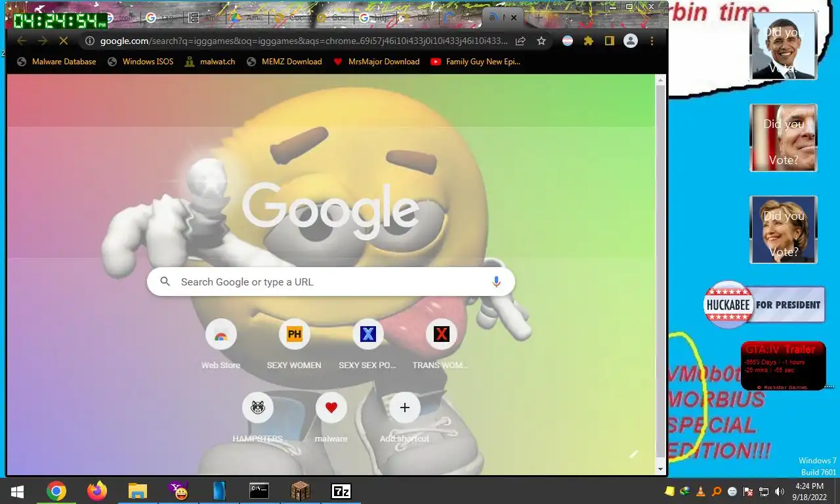Go back to the previous page

pyautogui.click(x=22, y=41)
